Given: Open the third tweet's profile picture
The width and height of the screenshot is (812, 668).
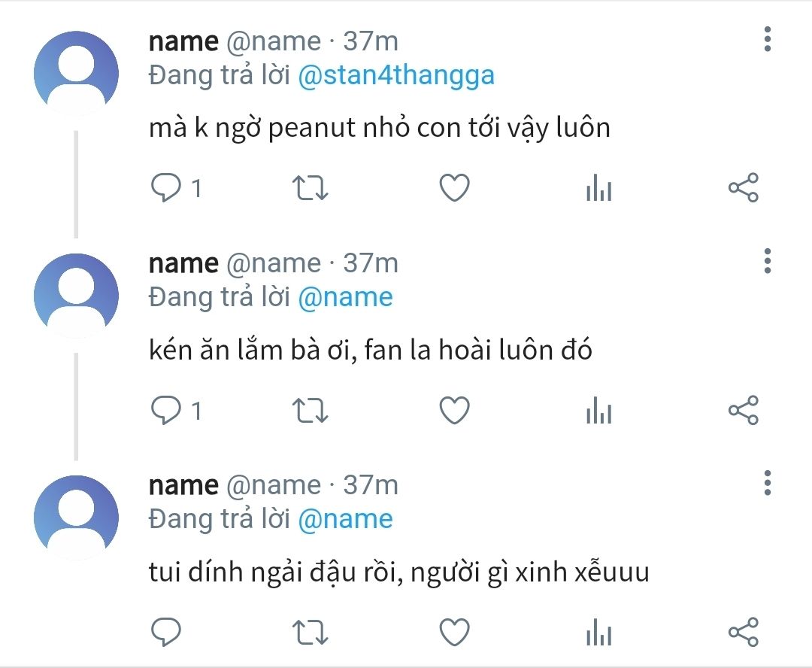Looking at the screenshot, I should click(76, 518).
